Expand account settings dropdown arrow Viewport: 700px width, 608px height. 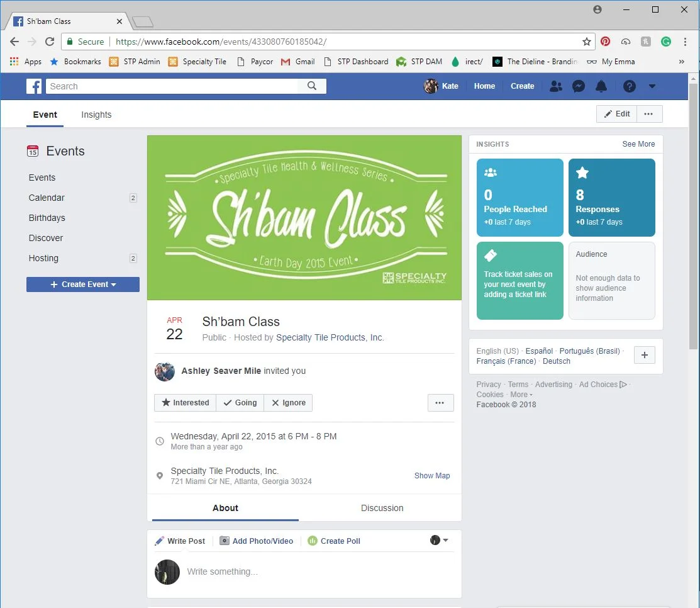pyautogui.click(x=652, y=86)
